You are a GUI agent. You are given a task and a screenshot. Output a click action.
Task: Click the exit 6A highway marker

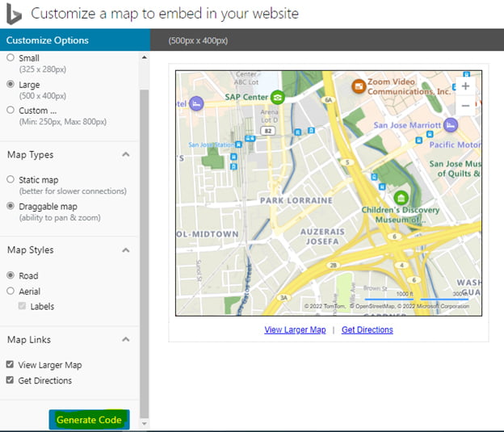pyautogui.click(x=328, y=100)
